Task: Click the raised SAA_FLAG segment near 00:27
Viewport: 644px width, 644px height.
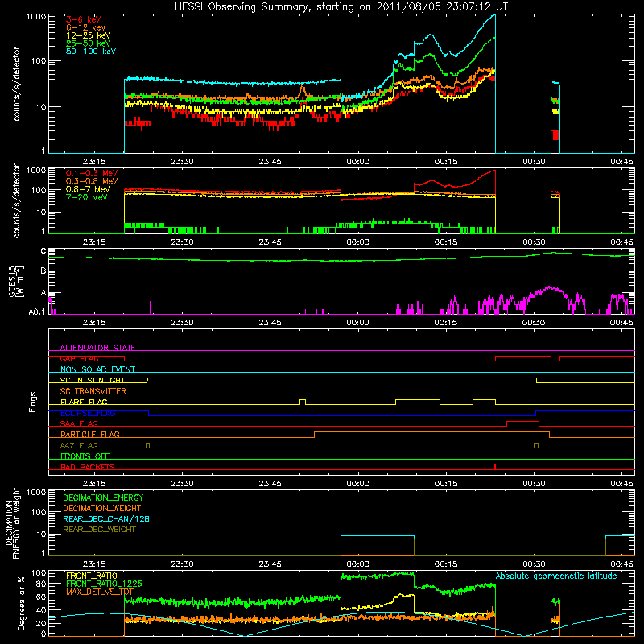Action: [522, 421]
